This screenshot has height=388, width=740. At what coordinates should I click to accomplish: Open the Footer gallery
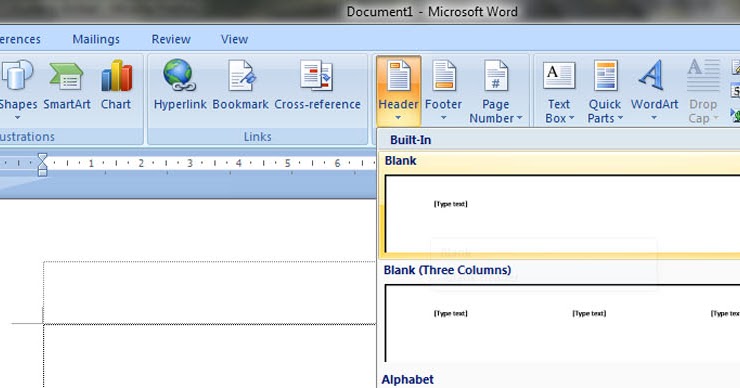tap(443, 90)
